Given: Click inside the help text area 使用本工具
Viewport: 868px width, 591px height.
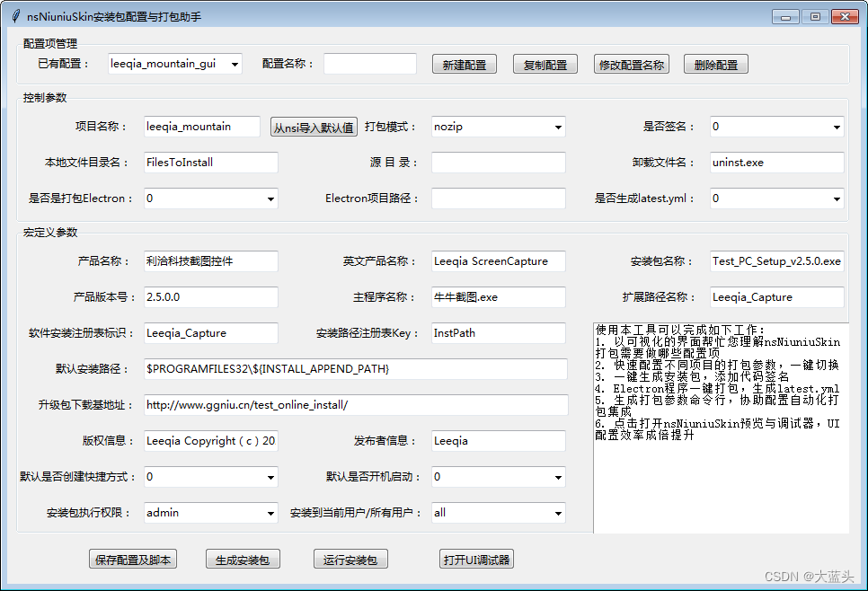Looking at the screenshot, I should click(x=721, y=428).
